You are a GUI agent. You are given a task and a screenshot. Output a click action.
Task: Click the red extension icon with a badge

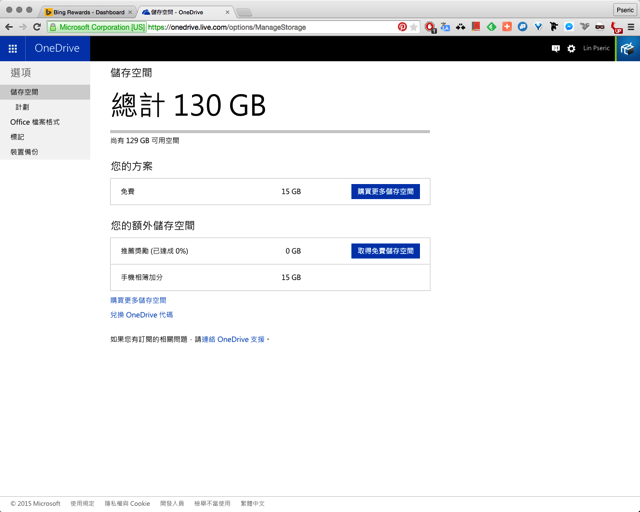430,27
